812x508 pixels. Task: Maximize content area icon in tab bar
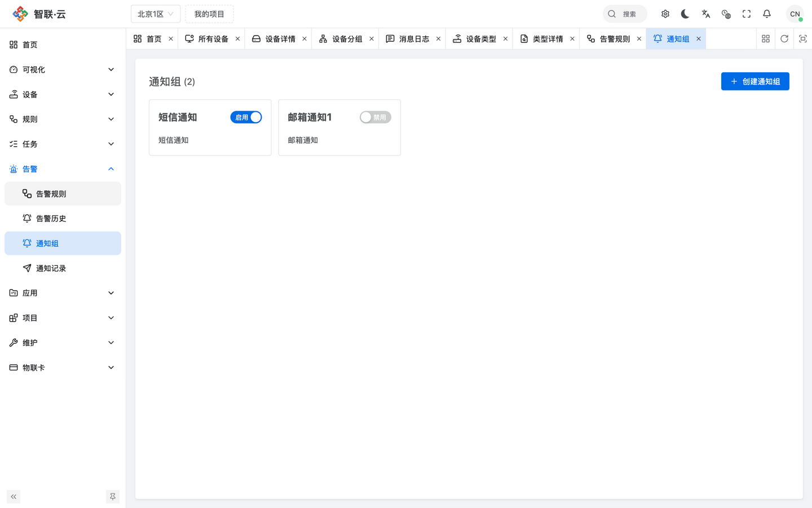pos(803,39)
